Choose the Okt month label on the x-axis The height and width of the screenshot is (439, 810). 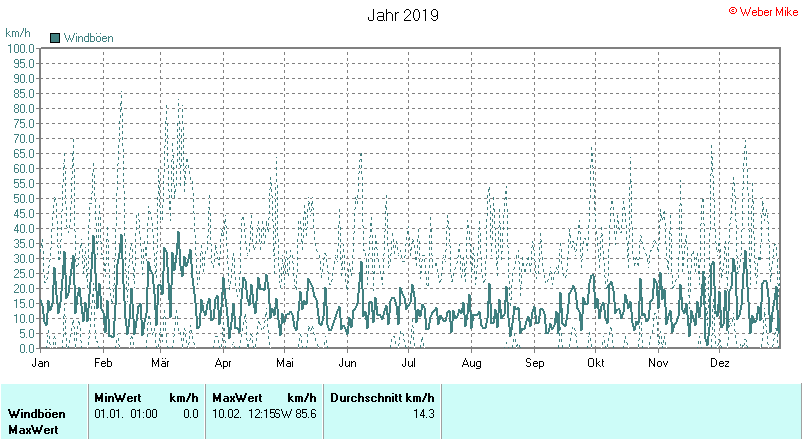[x=596, y=363]
